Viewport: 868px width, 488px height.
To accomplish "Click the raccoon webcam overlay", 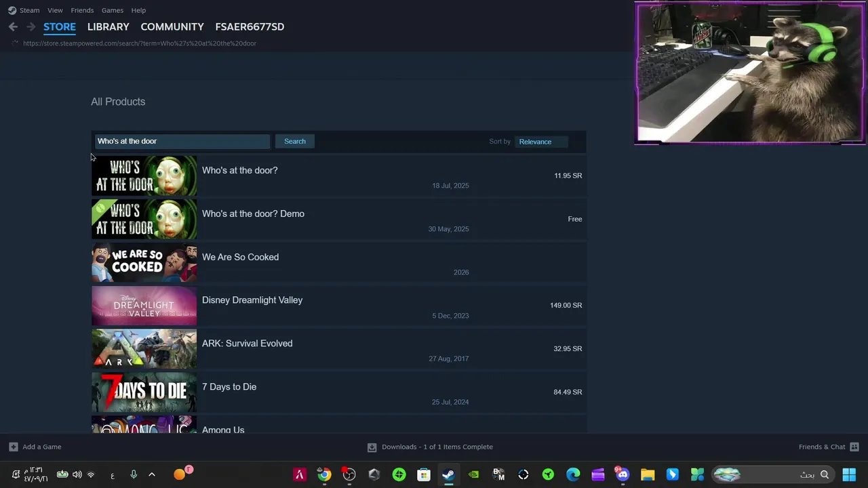I will 750,73.
